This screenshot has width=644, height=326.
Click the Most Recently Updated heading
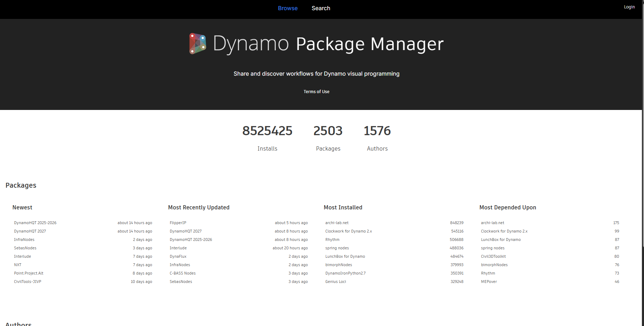pyautogui.click(x=199, y=207)
